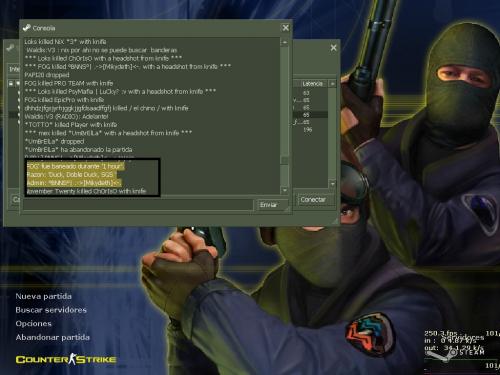Choose Abandonar partida in the main menu
This screenshot has height=375, width=500.
pyautogui.click(x=53, y=337)
